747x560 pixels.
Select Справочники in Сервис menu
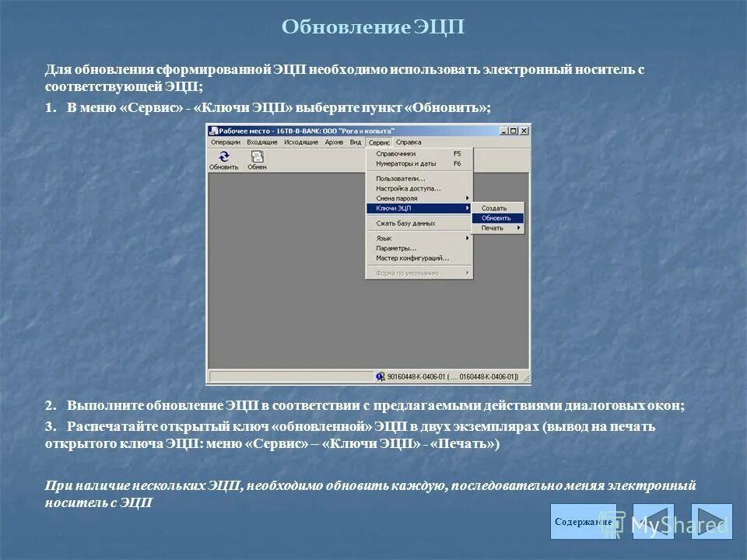click(x=419, y=154)
